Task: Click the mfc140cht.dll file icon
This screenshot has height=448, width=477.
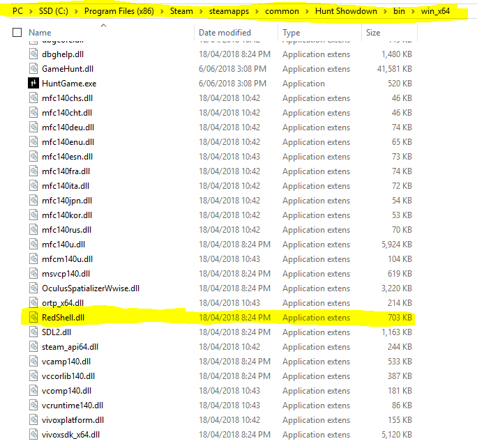Action: (x=33, y=112)
